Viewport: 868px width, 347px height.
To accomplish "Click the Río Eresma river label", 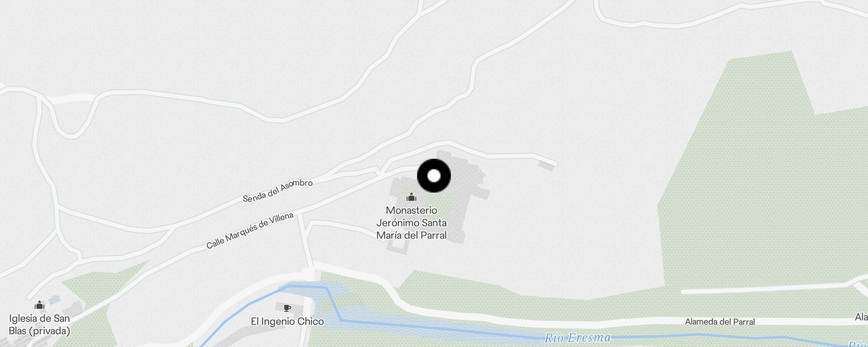I will coord(578,338).
